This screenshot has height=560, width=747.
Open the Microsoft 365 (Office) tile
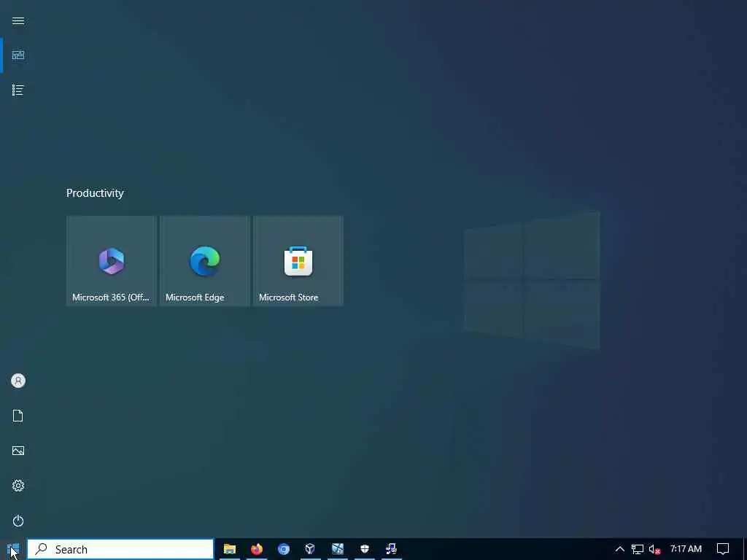[x=112, y=261]
